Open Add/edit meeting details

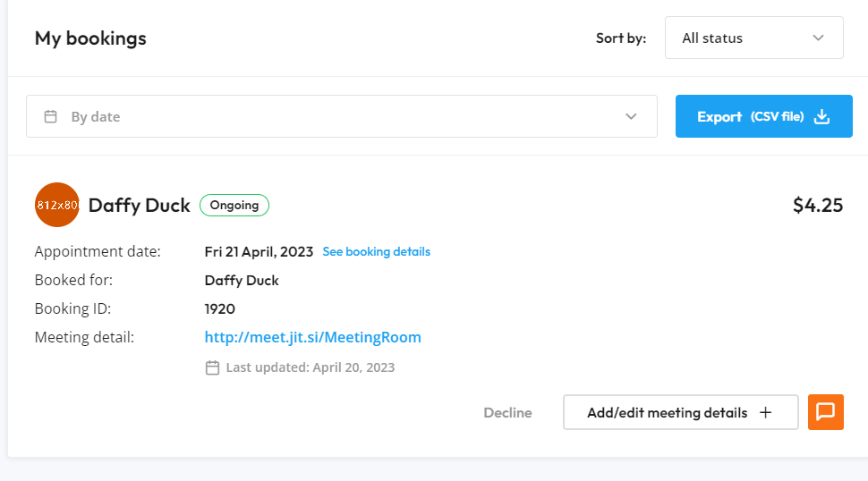coord(680,412)
